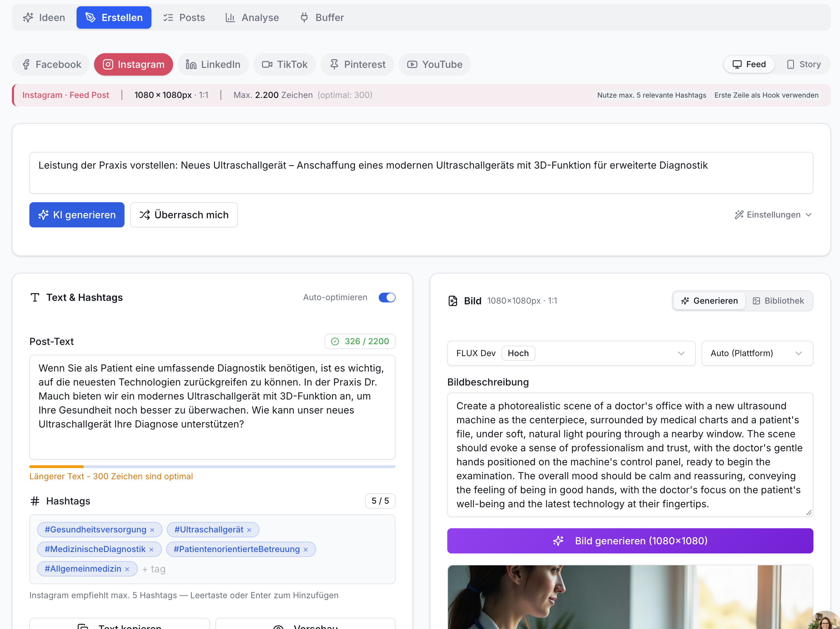Click the Hoch quality badge
The width and height of the screenshot is (840, 629).
518,353
